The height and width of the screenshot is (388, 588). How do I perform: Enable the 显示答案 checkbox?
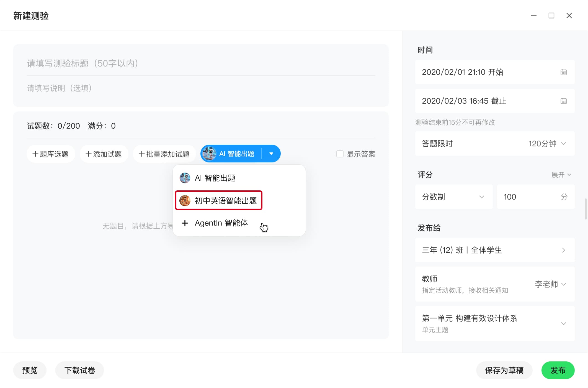340,154
